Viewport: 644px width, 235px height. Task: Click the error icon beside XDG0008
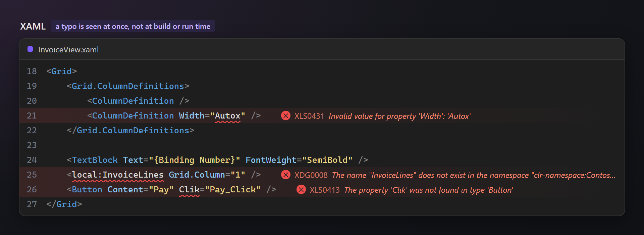click(286, 175)
